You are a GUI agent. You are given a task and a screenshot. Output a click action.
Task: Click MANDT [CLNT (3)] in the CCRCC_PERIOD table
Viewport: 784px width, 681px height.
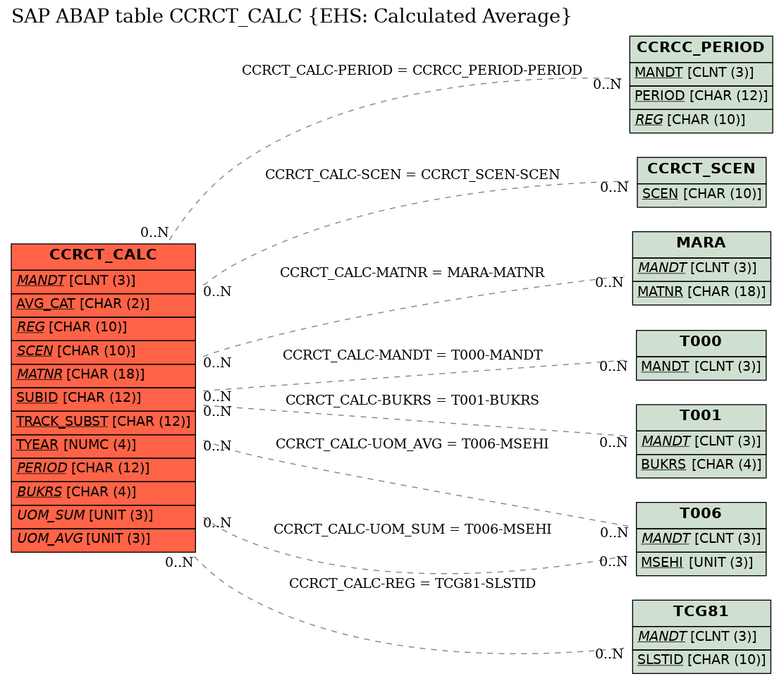pyautogui.click(x=701, y=73)
